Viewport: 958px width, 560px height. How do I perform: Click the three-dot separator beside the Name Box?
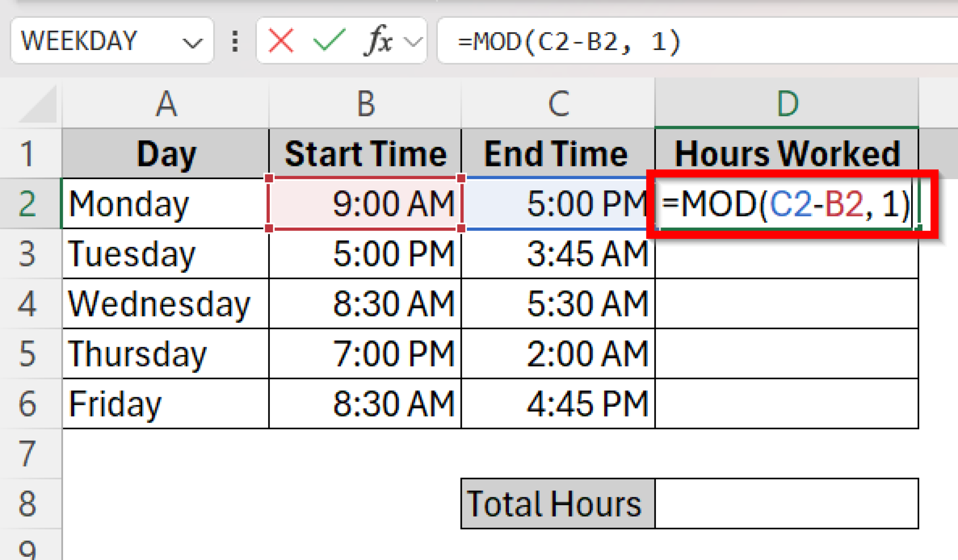pyautogui.click(x=235, y=41)
